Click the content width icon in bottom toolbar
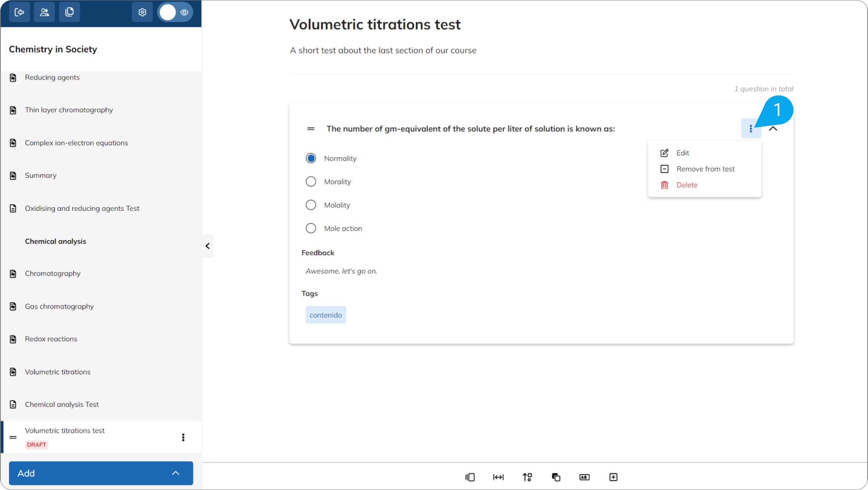868x490 pixels. (498, 477)
